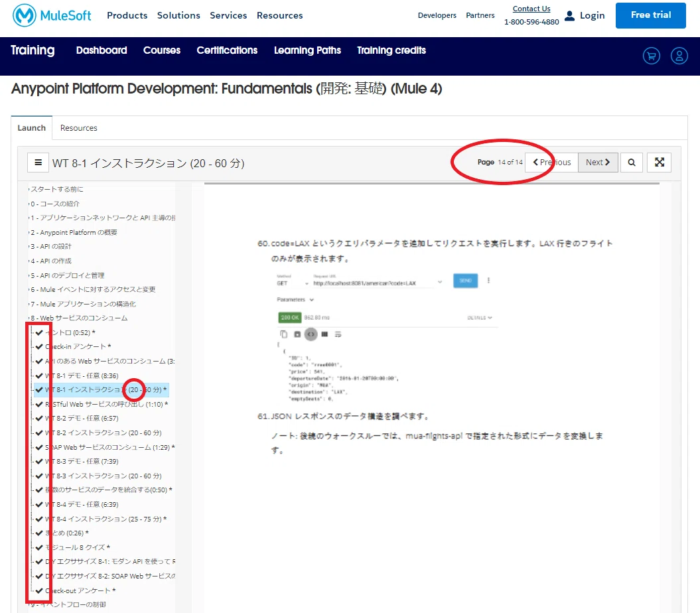Screen dimensions: 700x613
Task: Expand 5 - API のデプロイと管理
Action: pyautogui.click(x=67, y=275)
